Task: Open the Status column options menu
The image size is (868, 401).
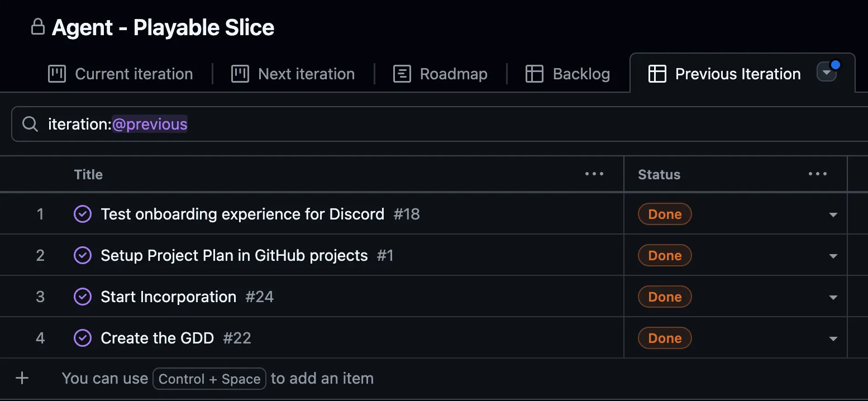Action: coord(818,174)
